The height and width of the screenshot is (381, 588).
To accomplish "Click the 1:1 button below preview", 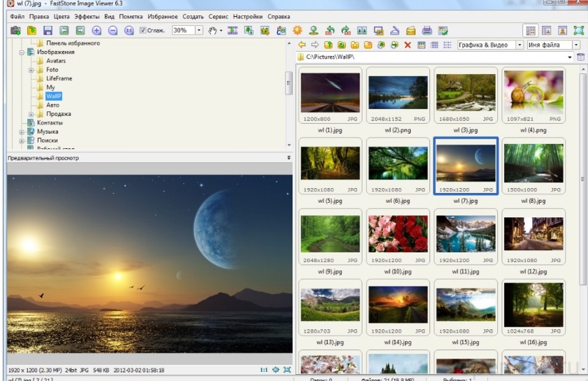I will click(x=264, y=370).
